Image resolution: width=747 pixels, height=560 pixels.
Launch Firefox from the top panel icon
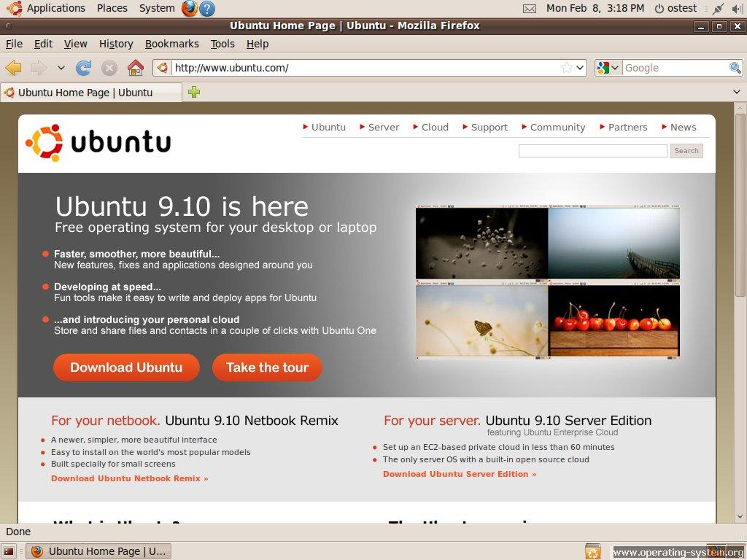(x=189, y=8)
